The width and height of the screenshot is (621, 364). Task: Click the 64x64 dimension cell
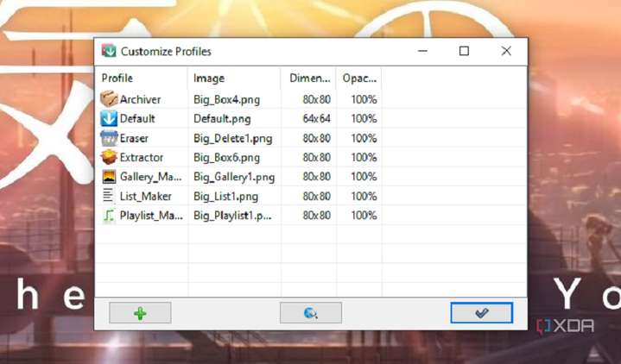pyautogui.click(x=316, y=119)
